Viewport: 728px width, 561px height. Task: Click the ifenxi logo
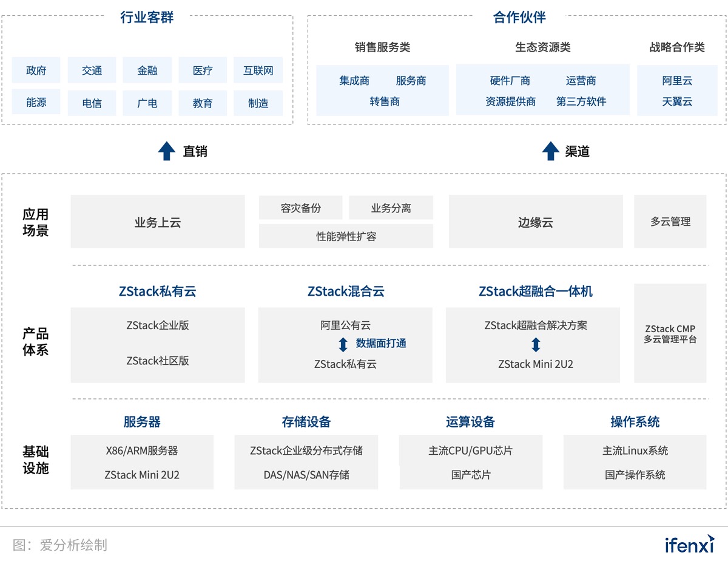(690, 543)
